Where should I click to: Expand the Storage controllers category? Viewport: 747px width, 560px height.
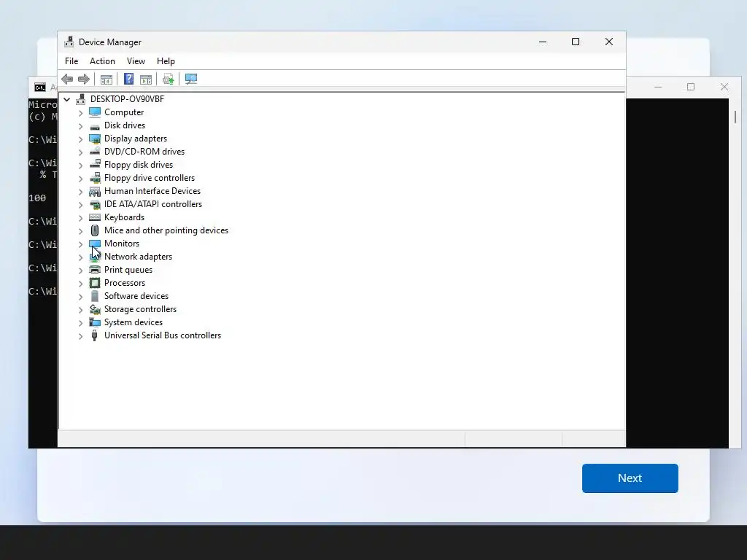coord(80,309)
